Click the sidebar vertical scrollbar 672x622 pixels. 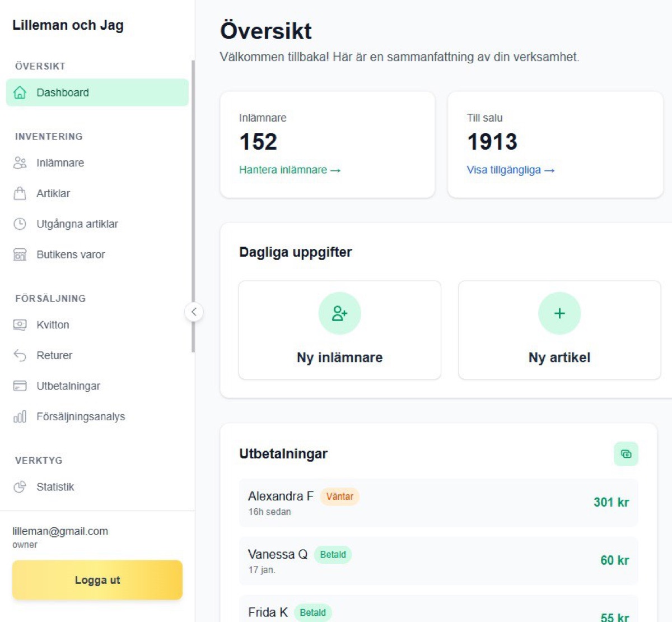pyautogui.click(x=193, y=206)
